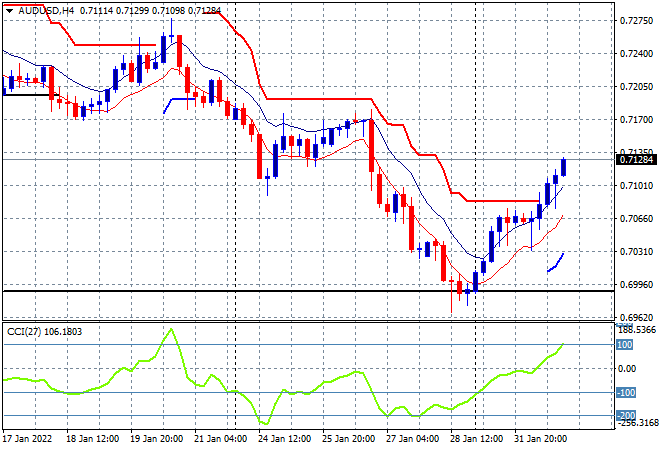The height and width of the screenshot is (450, 660).
Task: Select the latest blue candlestick at far right
Action: tap(563, 167)
